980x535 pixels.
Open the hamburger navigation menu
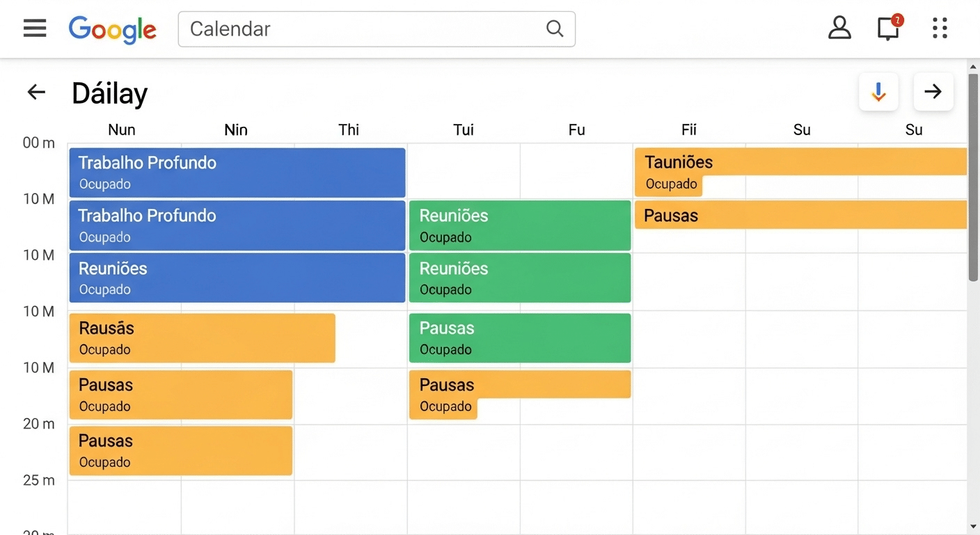[x=35, y=28]
